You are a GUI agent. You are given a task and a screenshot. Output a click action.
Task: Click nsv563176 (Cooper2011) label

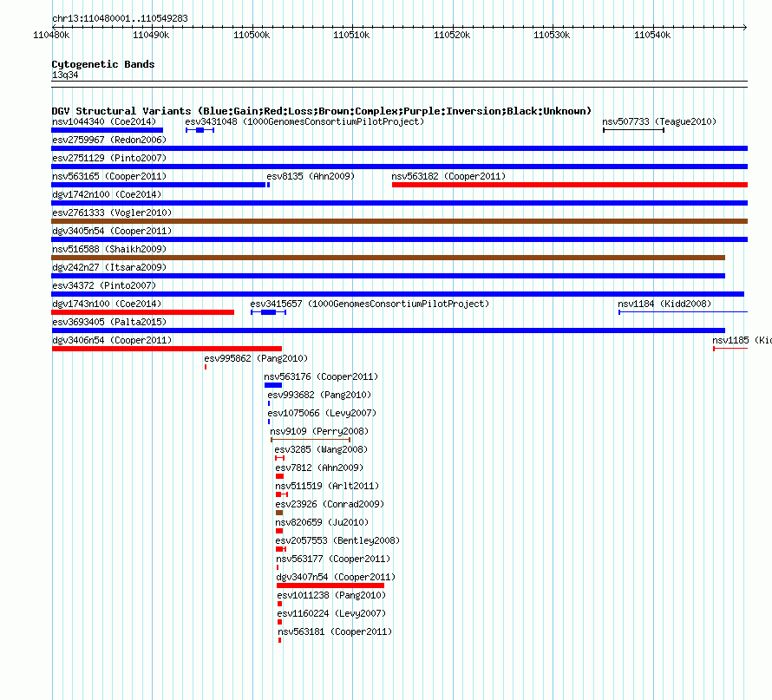321,376
